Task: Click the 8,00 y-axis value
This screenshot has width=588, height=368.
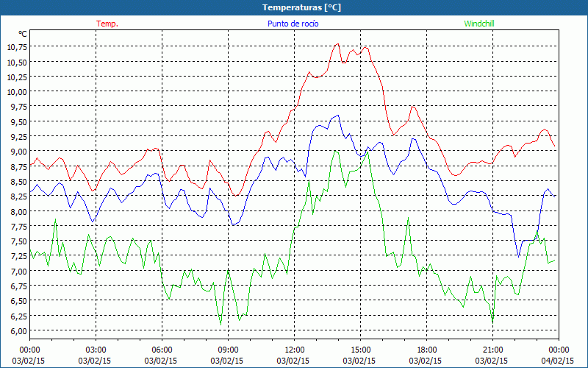Action: coord(18,211)
